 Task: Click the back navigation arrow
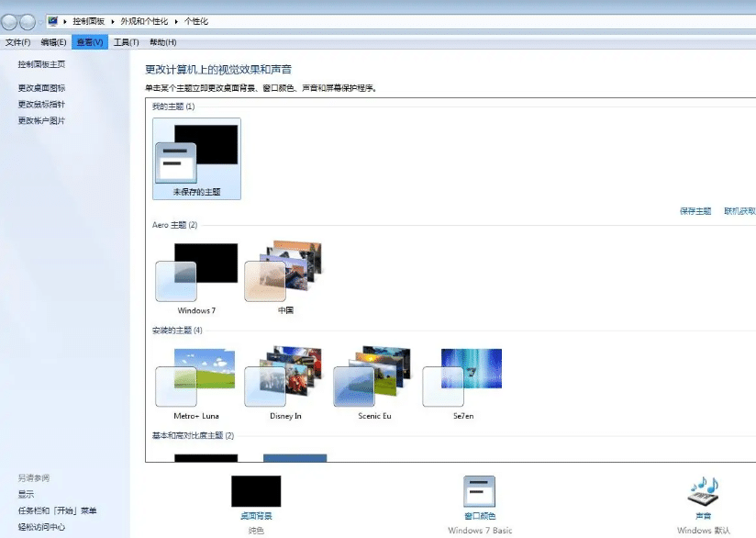9,21
